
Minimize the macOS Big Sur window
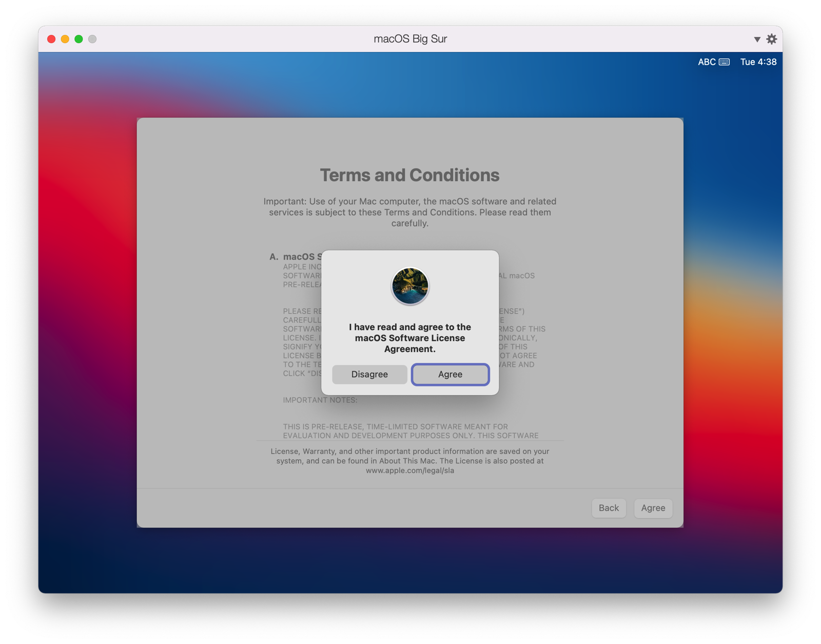click(x=64, y=38)
